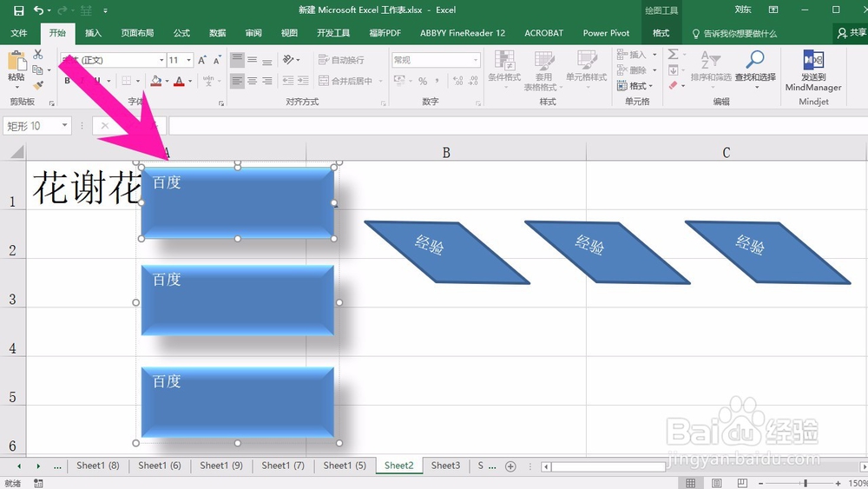This screenshot has height=489, width=868.
Task: Apply comma style number format
Action: coord(437,81)
